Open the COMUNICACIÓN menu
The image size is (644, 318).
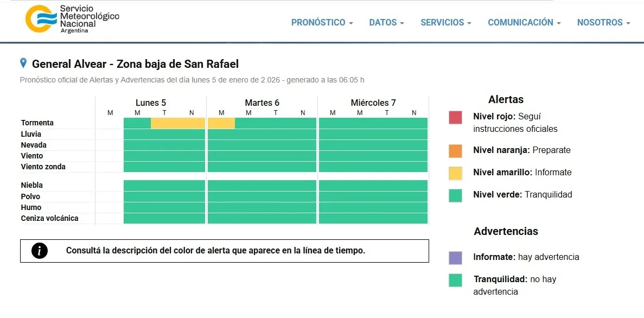[524, 22]
